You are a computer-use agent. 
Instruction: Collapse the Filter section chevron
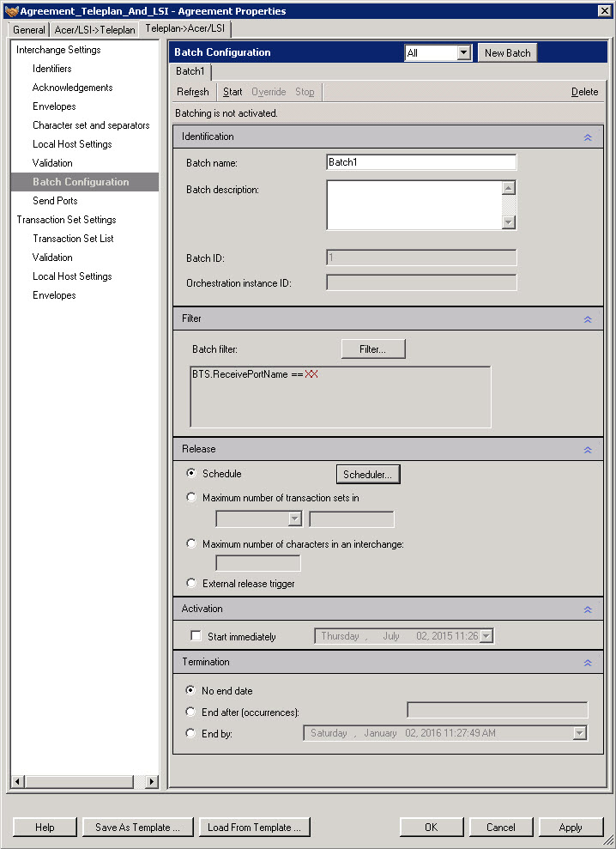[588, 319]
